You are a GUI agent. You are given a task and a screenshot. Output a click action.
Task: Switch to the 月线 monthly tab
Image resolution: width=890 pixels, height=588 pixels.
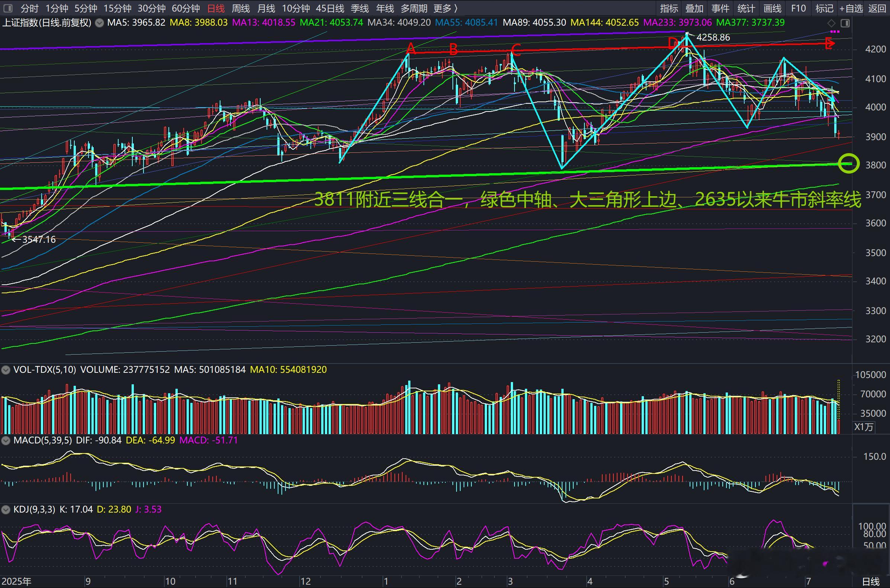pos(266,8)
